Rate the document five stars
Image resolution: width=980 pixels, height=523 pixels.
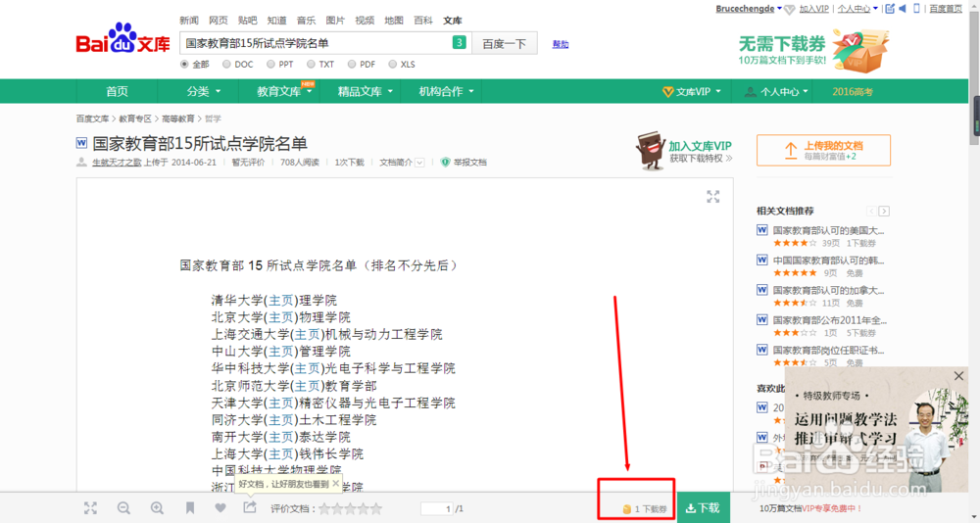[x=375, y=508]
